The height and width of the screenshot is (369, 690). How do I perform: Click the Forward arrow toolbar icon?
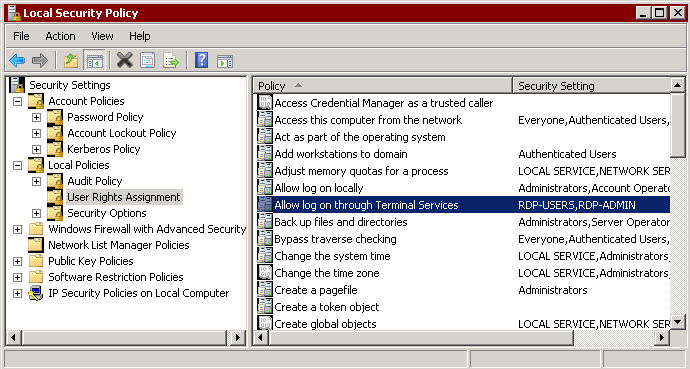point(40,60)
